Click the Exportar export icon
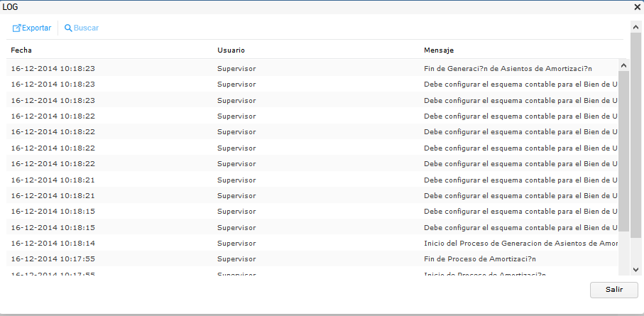The height and width of the screenshot is (316, 644). tap(16, 28)
